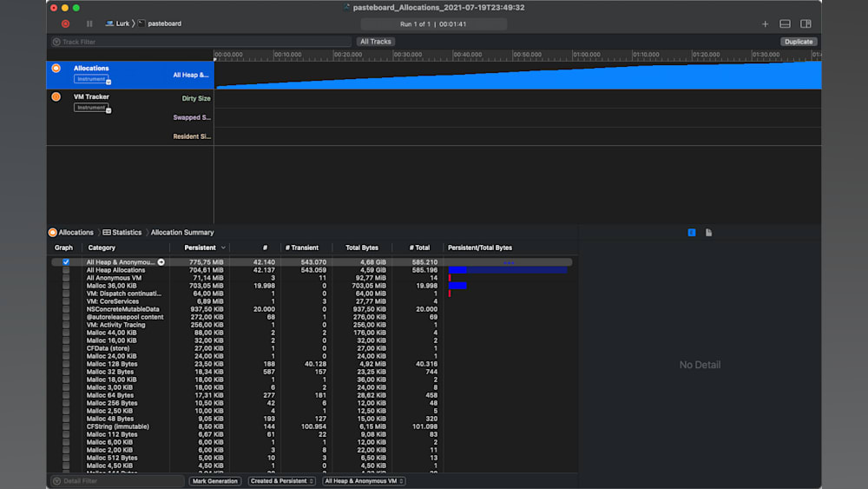Focus the Detail Filter field
The height and width of the screenshot is (489, 868).
pos(117,480)
